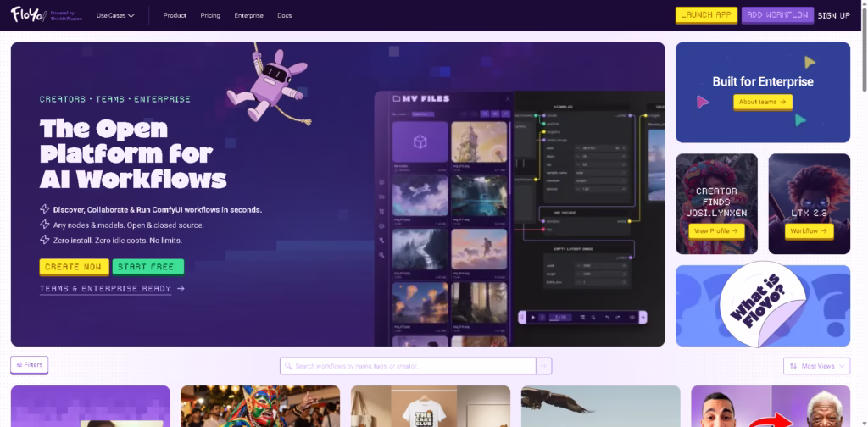Click the View Profile button for Josi.Lynxen
This screenshot has height=427, width=868.
715,230
